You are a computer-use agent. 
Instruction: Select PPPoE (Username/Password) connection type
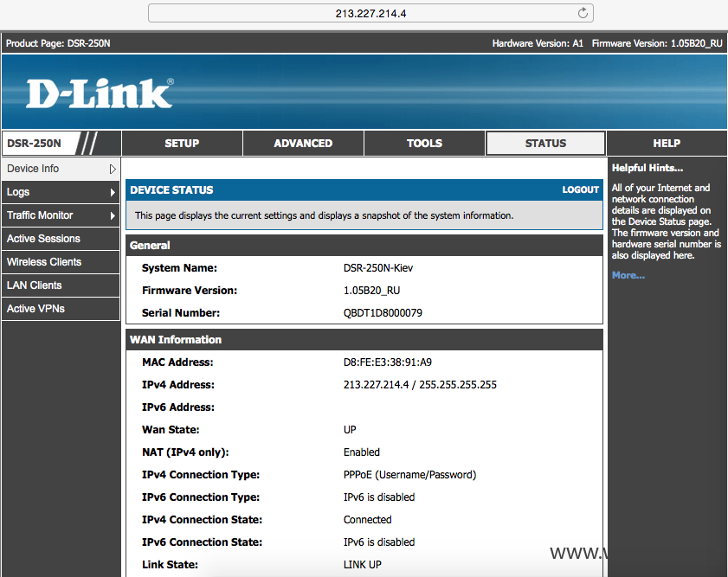[x=409, y=475]
